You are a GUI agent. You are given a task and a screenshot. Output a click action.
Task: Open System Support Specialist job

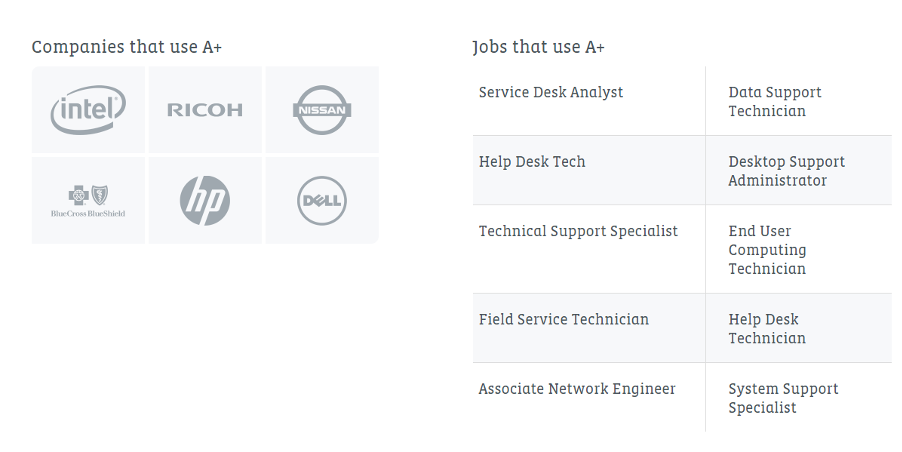(x=783, y=398)
